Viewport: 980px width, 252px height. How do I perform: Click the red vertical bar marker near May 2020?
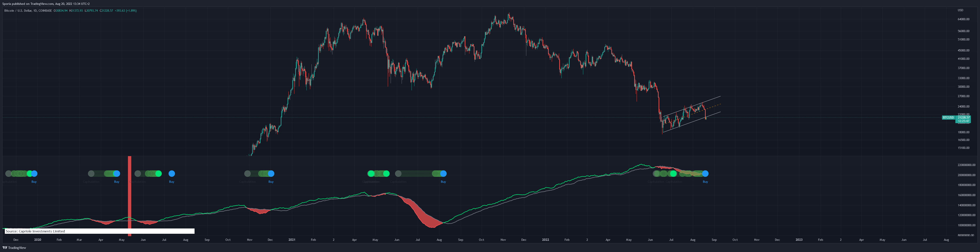pyautogui.click(x=130, y=196)
